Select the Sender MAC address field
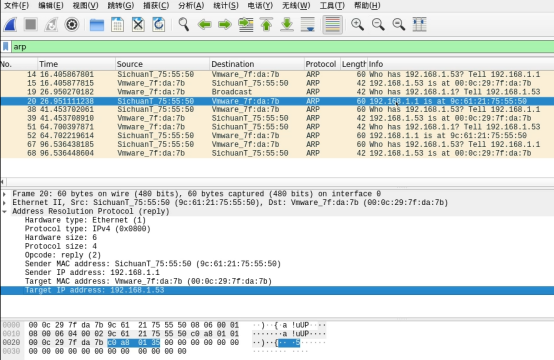This screenshot has height=360, width=554. point(153,264)
